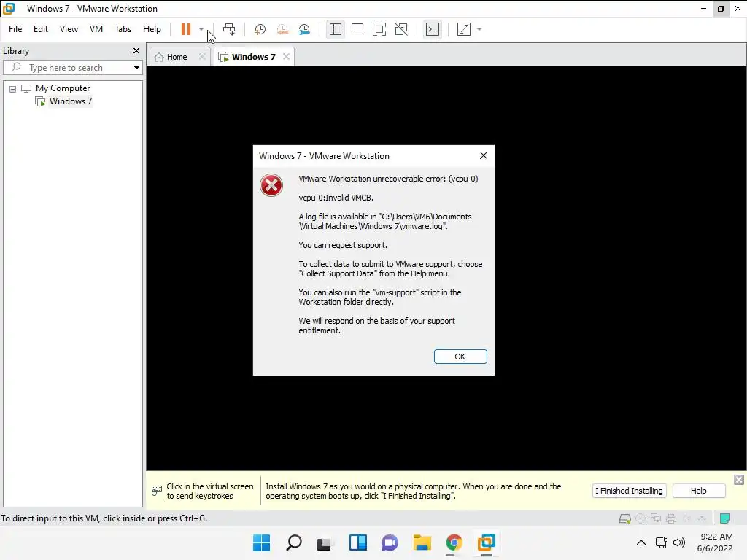Open the library search filter dropdown
The image size is (747, 560).
pos(136,68)
